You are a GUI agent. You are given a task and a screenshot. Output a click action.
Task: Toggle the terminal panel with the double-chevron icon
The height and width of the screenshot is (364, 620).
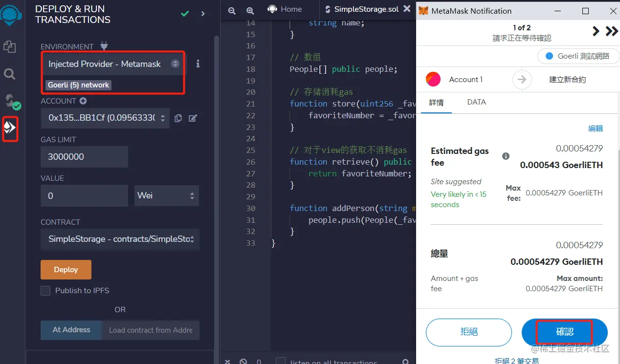(227, 362)
